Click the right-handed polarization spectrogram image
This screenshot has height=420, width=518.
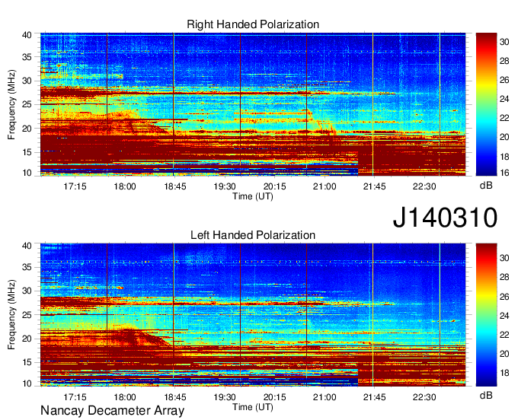tap(253, 104)
